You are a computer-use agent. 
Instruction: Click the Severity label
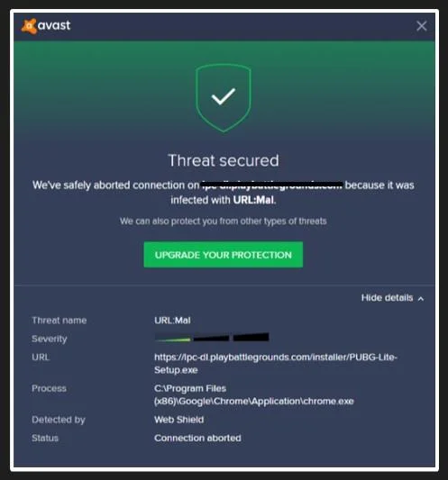(x=50, y=339)
